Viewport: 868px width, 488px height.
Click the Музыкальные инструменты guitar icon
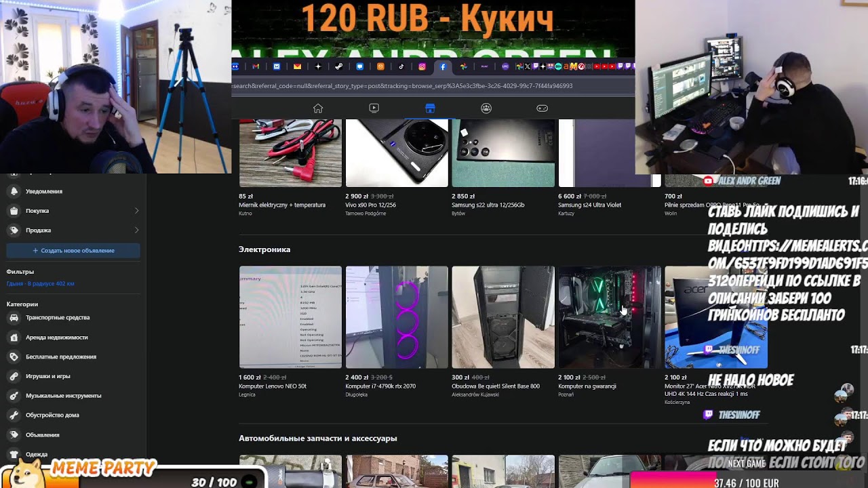click(x=14, y=396)
